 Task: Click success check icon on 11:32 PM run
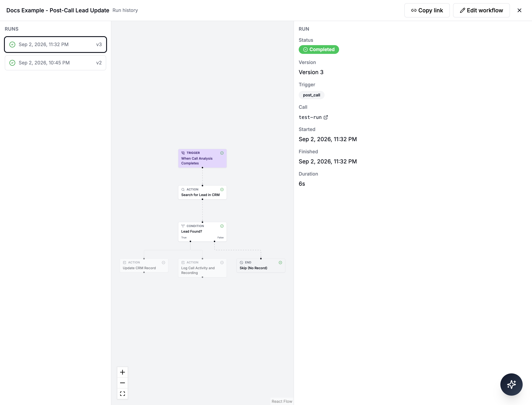(12, 44)
